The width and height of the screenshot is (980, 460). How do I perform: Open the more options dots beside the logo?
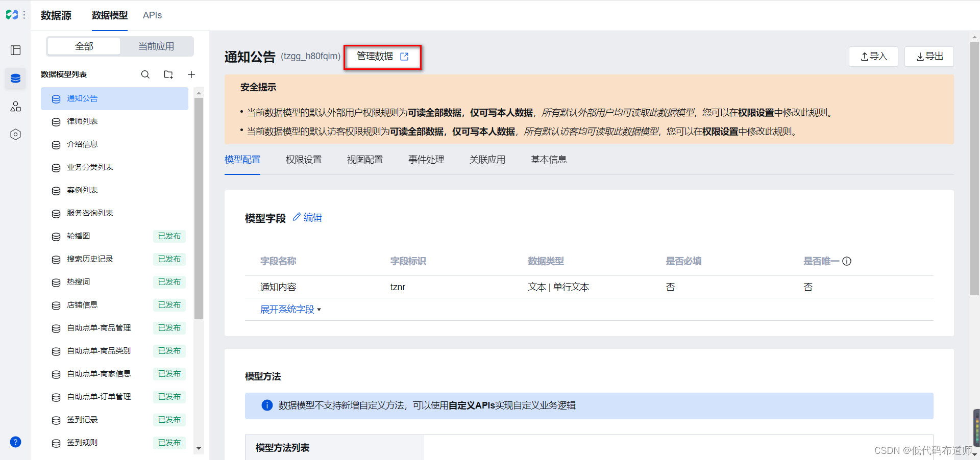click(x=24, y=15)
